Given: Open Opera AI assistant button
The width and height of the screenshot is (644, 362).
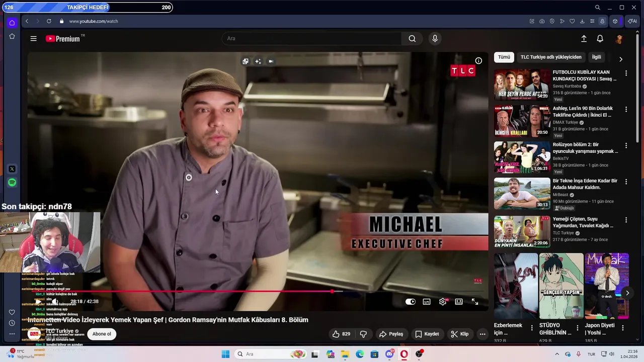Looking at the screenshot, I should pos(632,21).
